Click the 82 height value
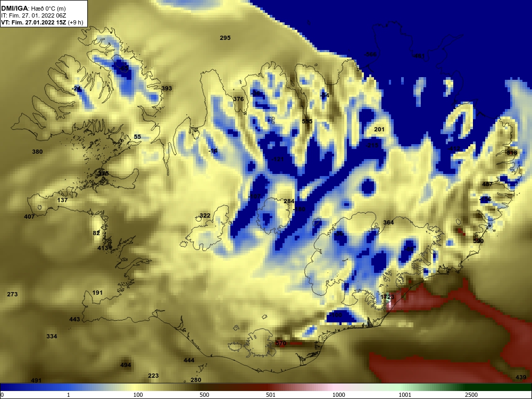 [x=96, y=233]
